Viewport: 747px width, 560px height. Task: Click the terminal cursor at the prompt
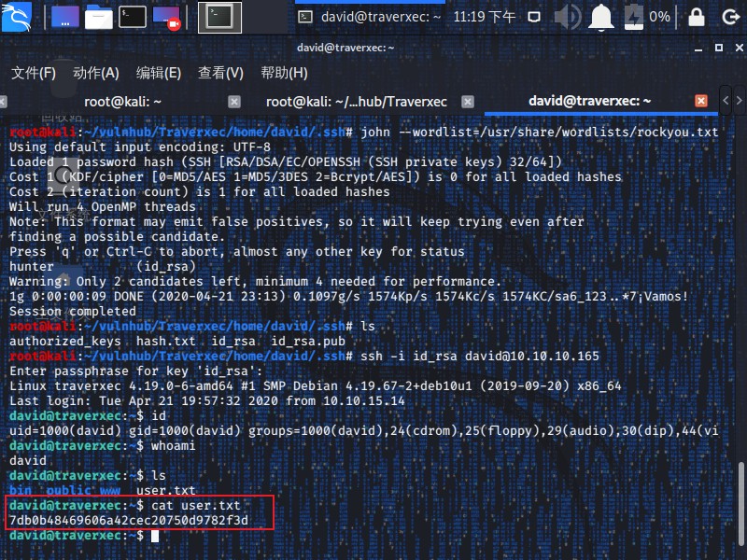click(155, 535)
